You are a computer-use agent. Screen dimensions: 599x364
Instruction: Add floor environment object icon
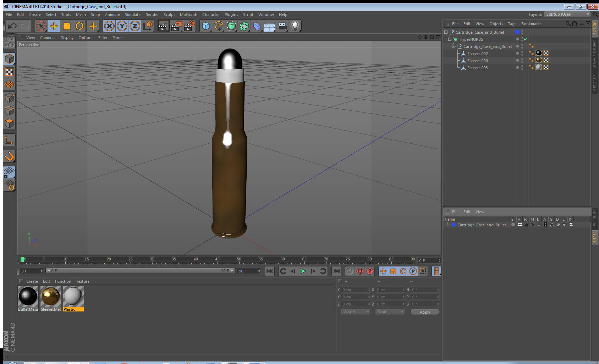pos(270,26)
